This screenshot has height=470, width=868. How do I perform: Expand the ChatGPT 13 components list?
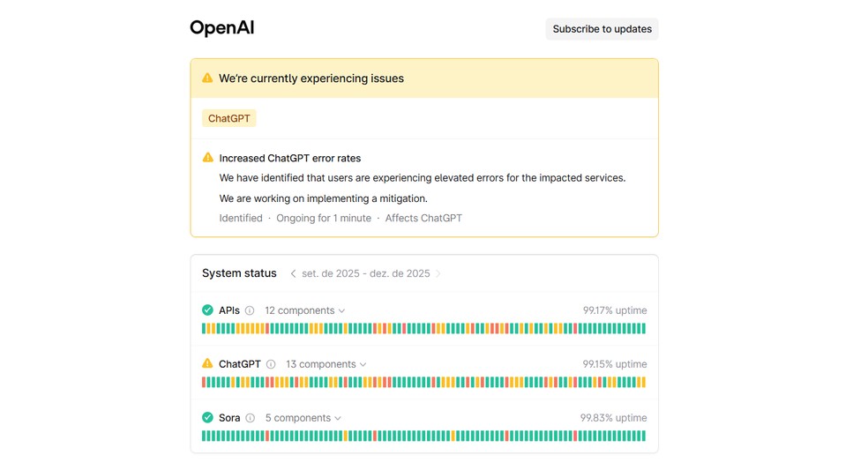click(x=326, y=364)
